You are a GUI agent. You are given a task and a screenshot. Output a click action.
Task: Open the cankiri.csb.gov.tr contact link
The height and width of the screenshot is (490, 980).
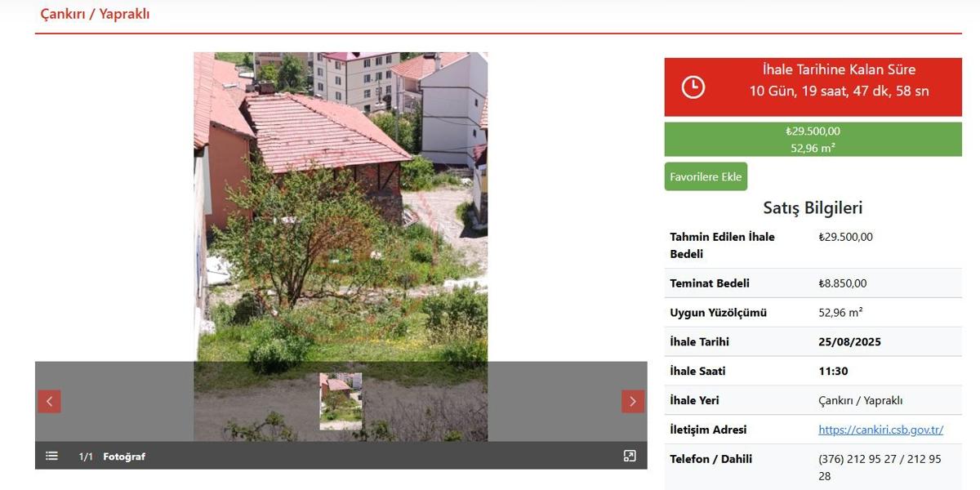[881, 430]
